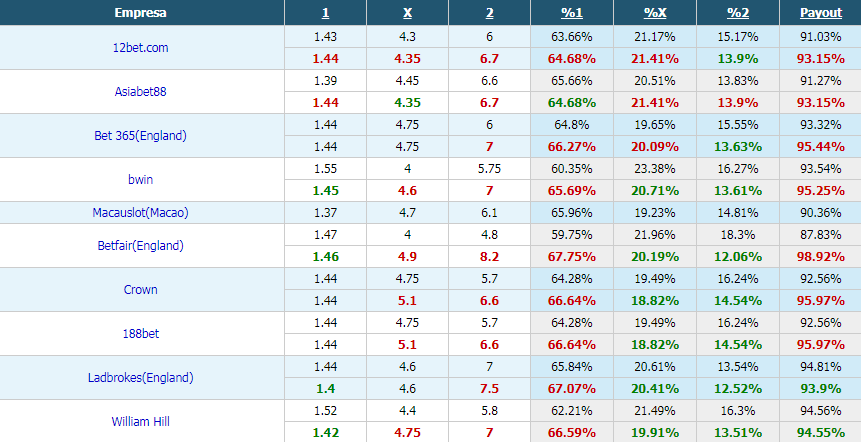
Task: Open the Crown bookmaker link
Action: (141, 289)
